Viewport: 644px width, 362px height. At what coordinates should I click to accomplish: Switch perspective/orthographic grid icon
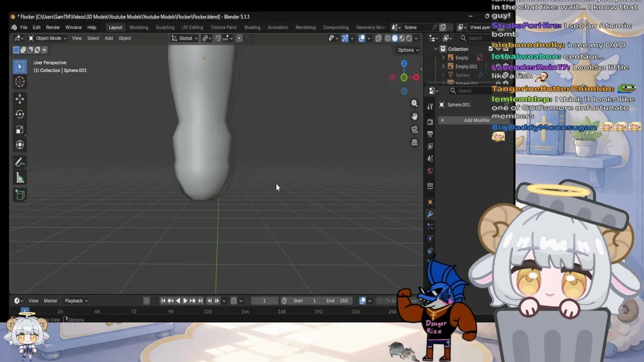415,142
